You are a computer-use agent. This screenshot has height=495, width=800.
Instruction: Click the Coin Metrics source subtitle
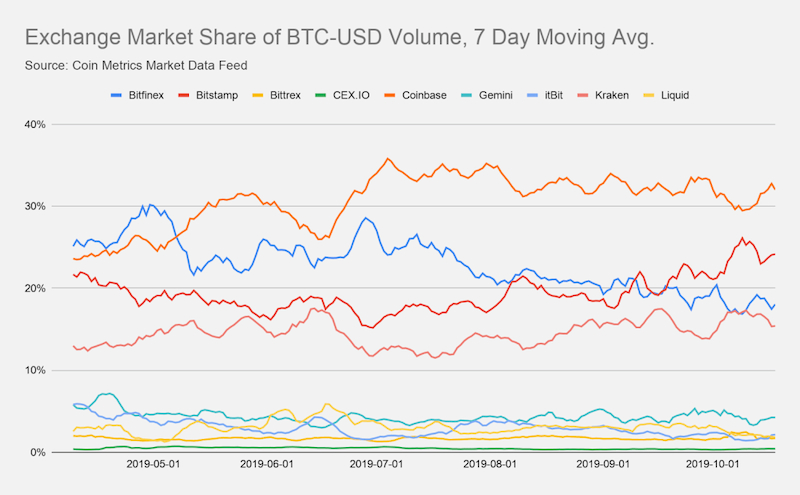(136, 65)
